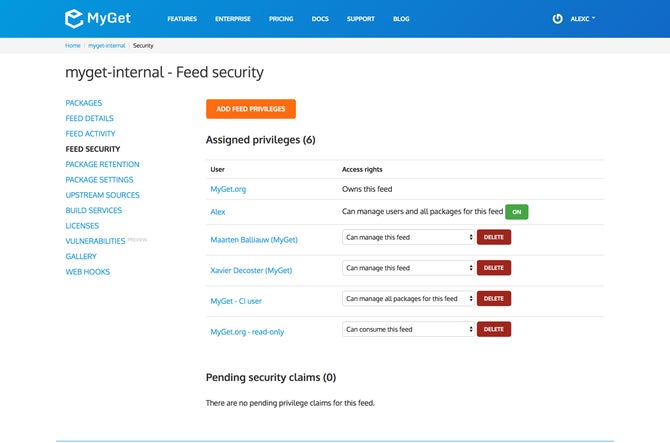
Task: Delete the MyGet - CI user privileges
Action: tap(494, 299)
